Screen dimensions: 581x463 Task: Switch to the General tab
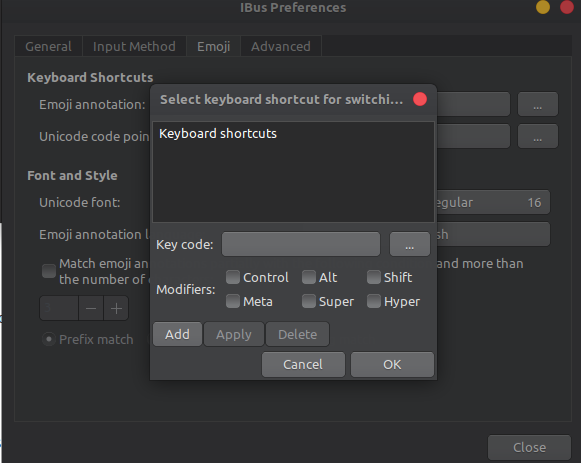tap(49, 46)
